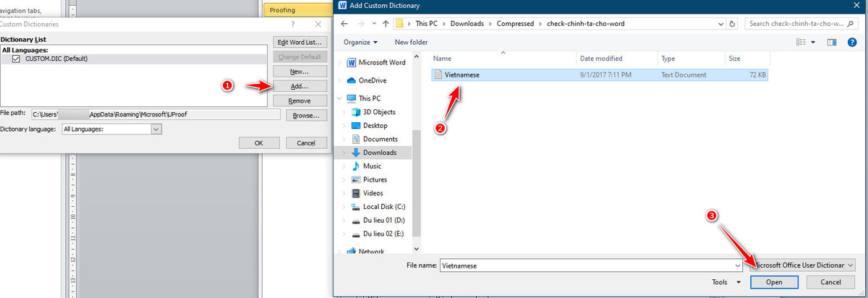
Task: Toggle the preview pane icon
Action: pos(832,42)
